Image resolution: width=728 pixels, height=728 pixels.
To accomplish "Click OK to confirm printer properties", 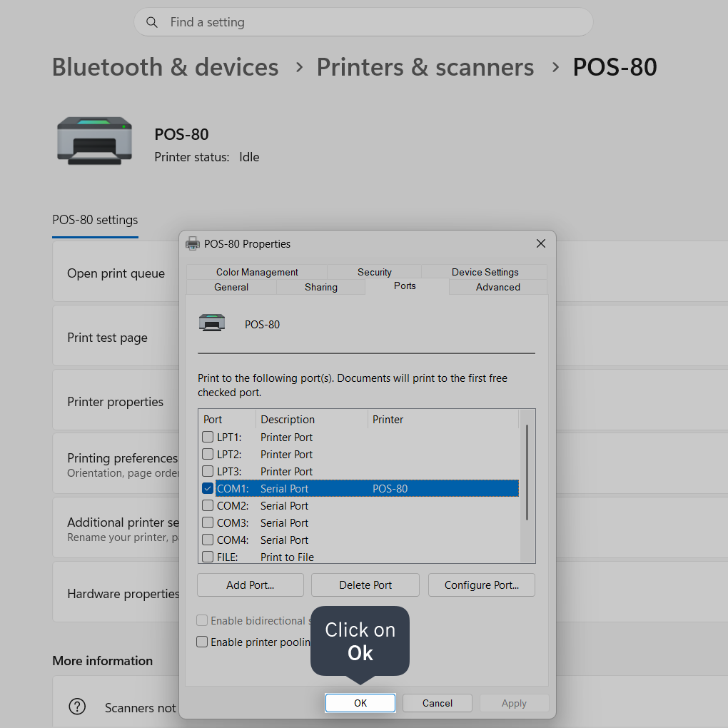I will [x=360, y=703].
